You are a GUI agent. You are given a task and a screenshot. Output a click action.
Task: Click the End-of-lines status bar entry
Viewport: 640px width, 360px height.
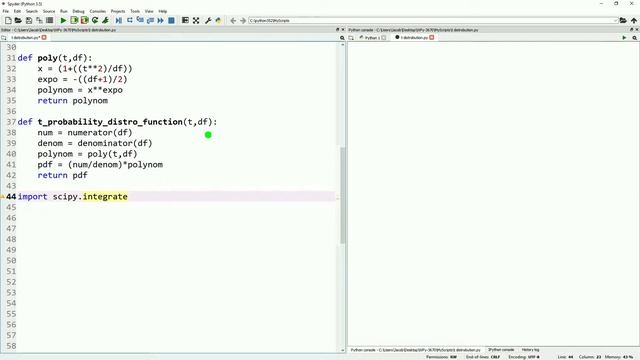pos(483,357)
